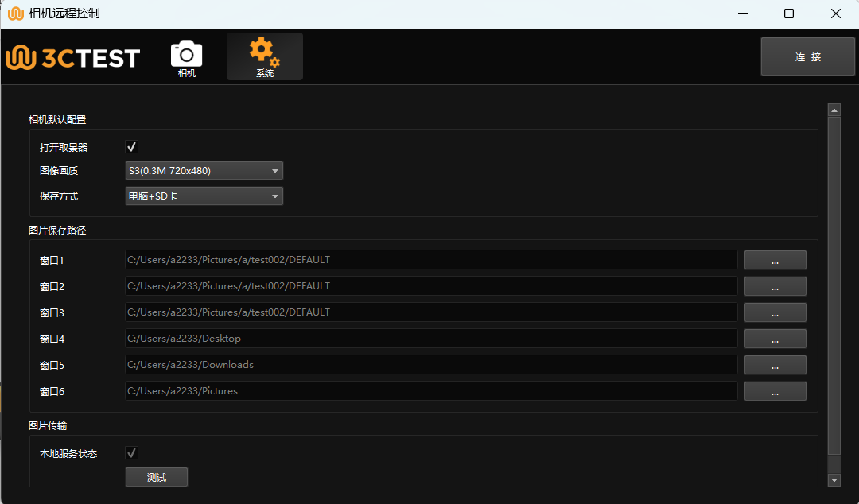Minimize the 相机远程控制 window

click(742, 14)
